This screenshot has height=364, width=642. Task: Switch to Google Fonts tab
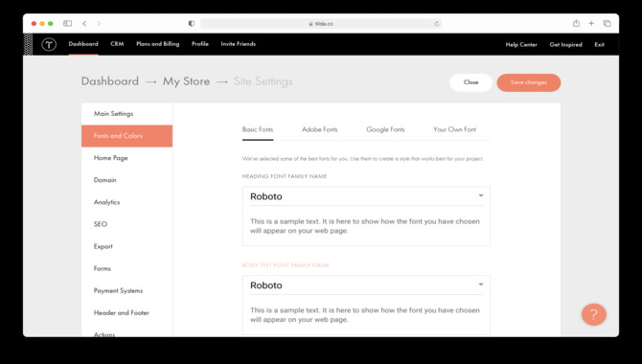pos(385,129)
